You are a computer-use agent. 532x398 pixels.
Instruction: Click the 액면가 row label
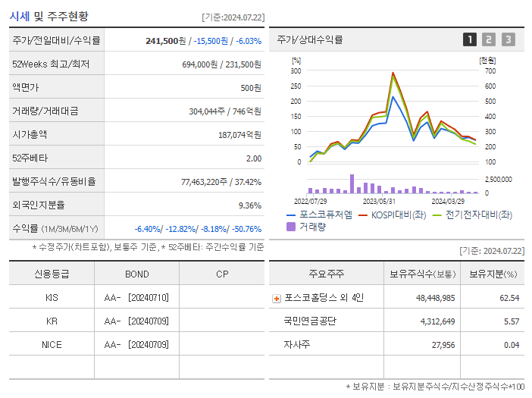click(x=26, y=87)
